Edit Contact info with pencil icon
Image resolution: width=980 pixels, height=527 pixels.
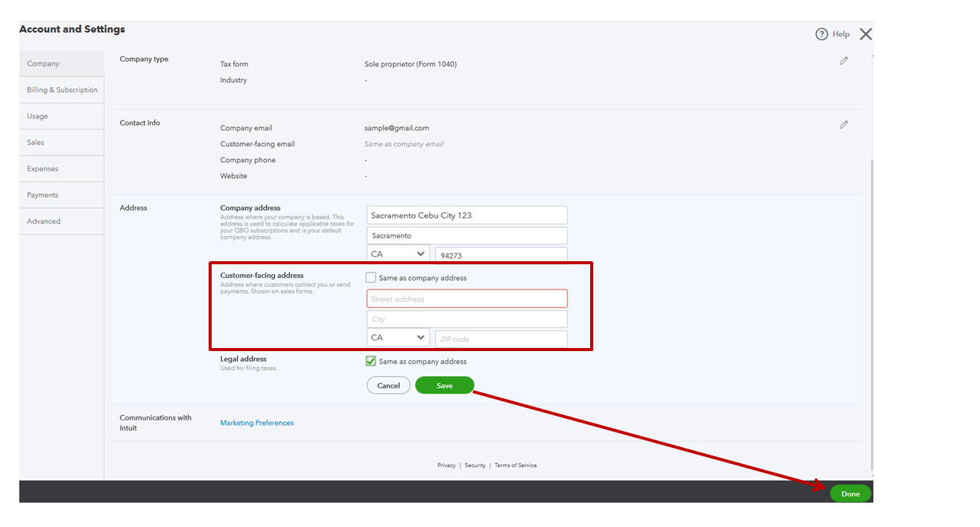pos(843,125)
